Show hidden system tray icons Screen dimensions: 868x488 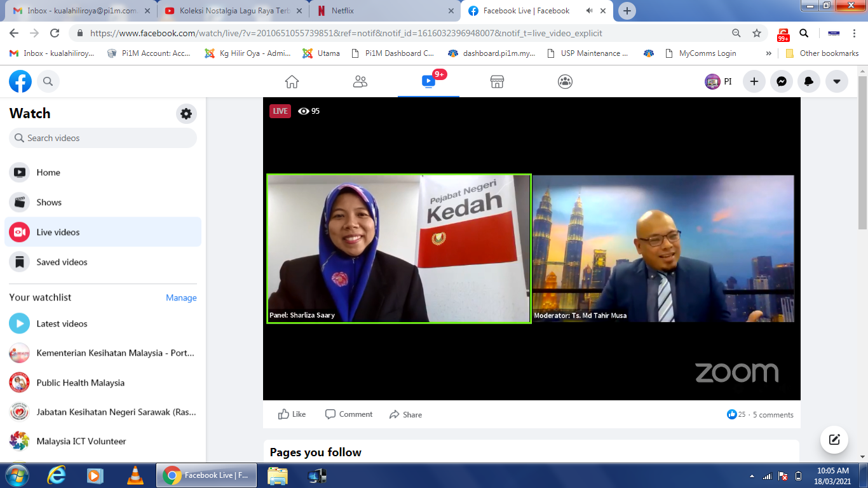click(752, 476)
